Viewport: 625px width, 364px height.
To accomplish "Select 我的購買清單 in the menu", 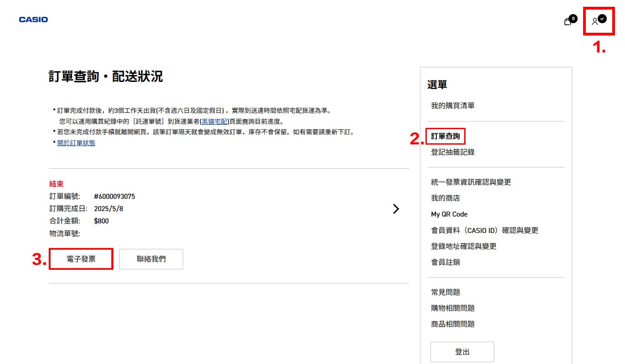I will (452, 106).
